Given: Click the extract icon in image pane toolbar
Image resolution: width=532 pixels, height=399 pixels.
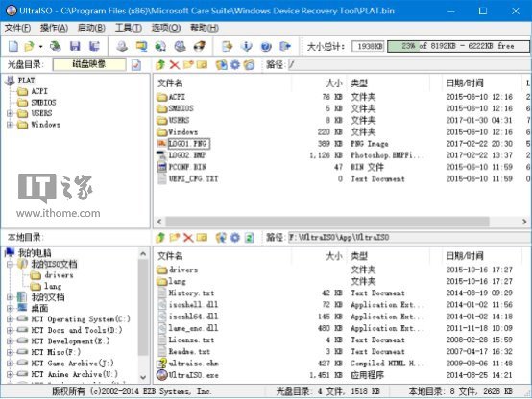Looking at the screenshot, I should (221, 65).
